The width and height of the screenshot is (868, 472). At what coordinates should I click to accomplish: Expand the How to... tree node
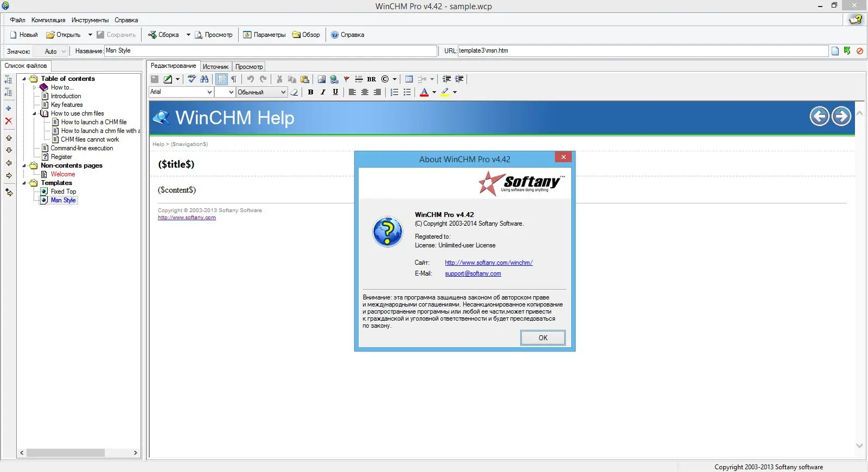coord(34,87)
